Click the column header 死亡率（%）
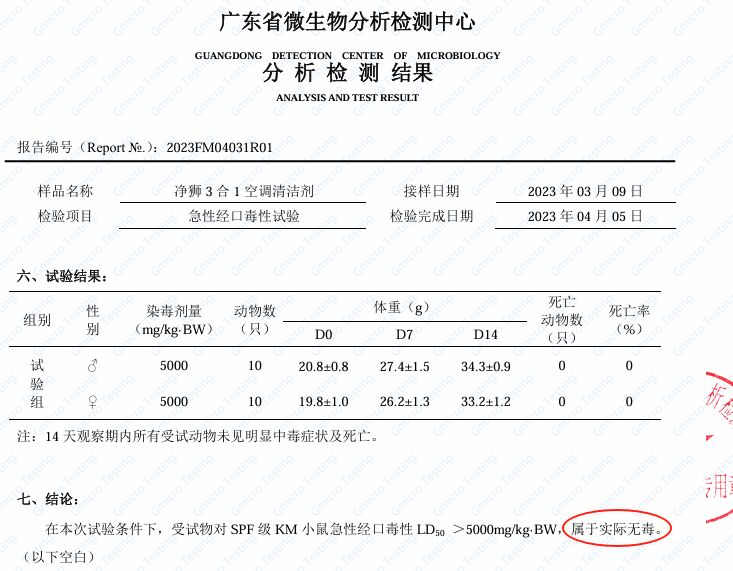Viewport: 733px width, 571px height. click(x=629, y=320)
